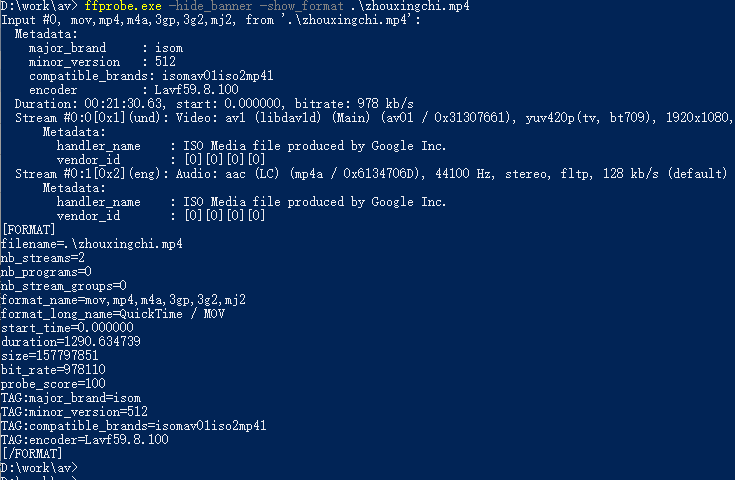Click the ffprobe.exe command text

click(x=123, y=6)
